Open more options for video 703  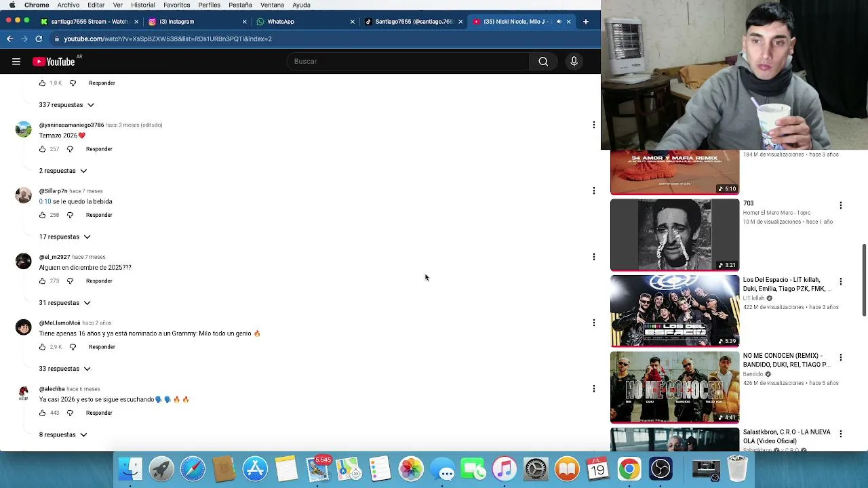tap(841, 205)
